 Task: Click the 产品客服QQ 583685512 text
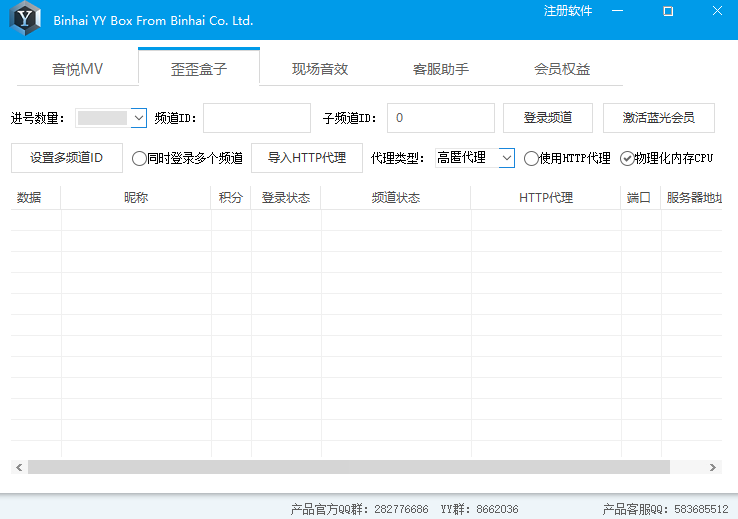666,509
